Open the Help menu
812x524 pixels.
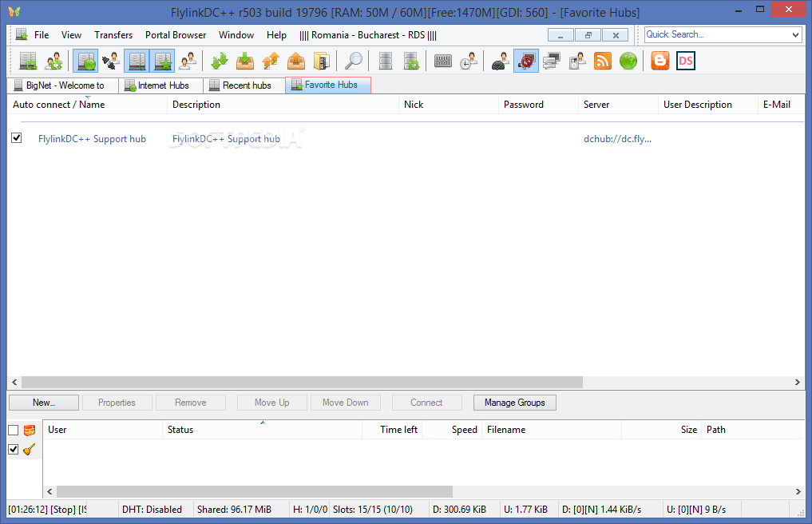click(x=276, y=34)
